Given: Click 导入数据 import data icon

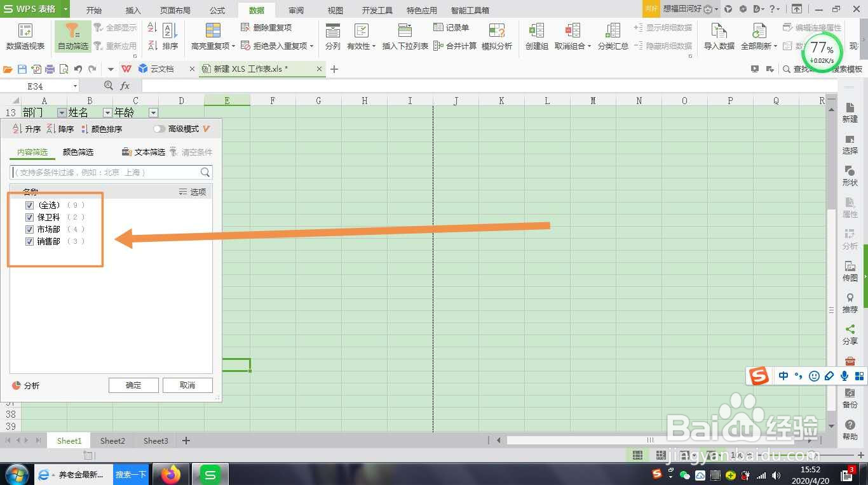Looking at the screenshot, I should point(719,30).
